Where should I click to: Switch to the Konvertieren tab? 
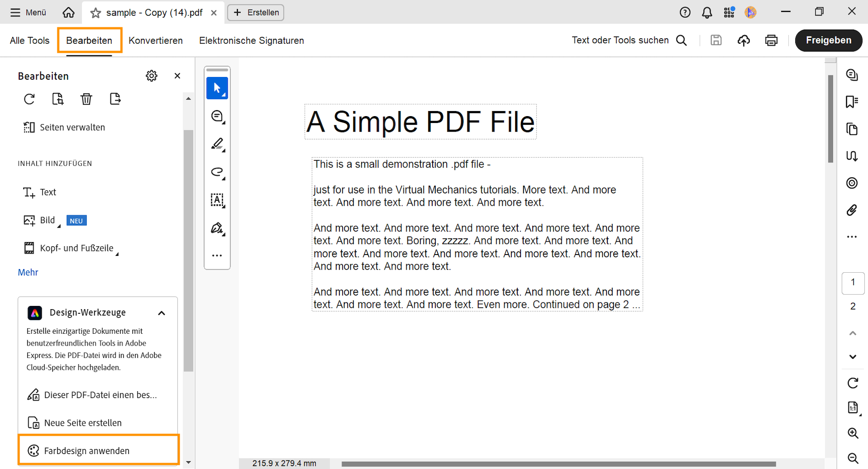pos(156,40)
